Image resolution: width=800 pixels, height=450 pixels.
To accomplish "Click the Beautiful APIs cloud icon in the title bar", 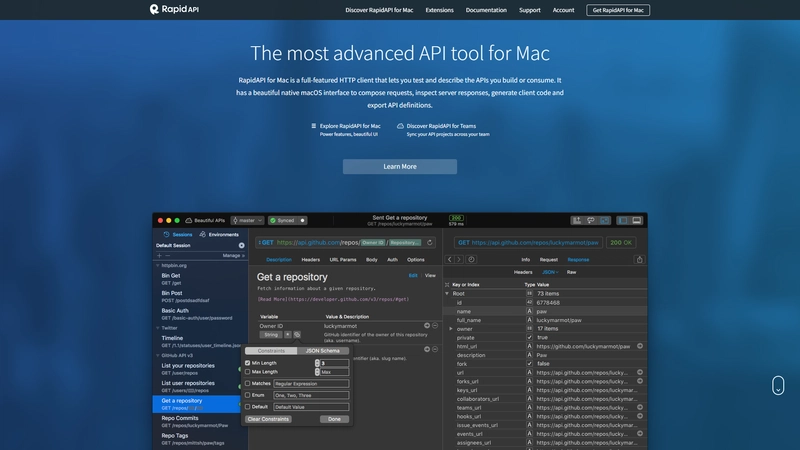I will coord(188,220).
